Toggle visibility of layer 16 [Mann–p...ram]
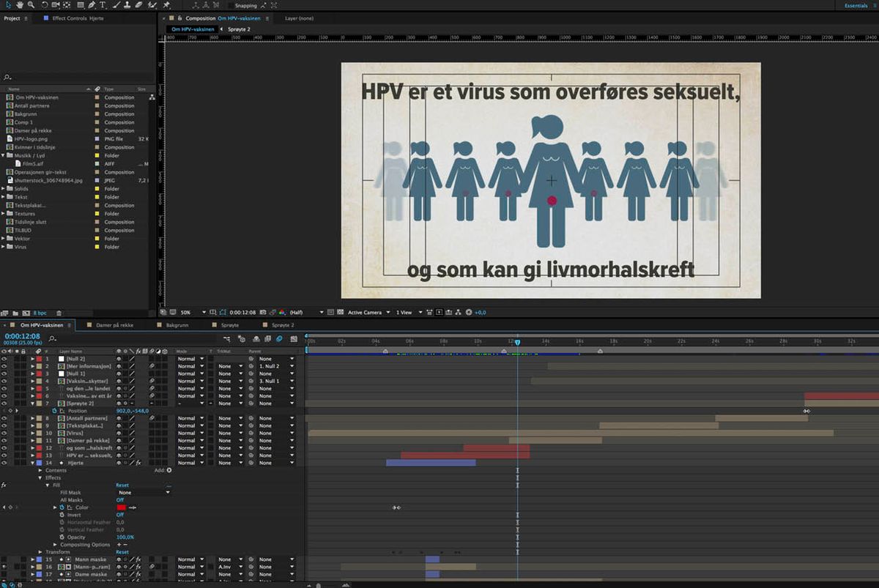The image size is (879, 588). [4, 567]
